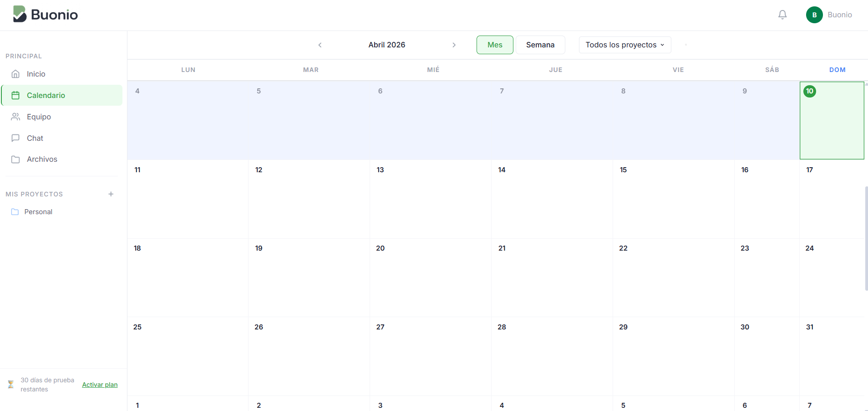Screen dimensions: 868x411
Task: Click the Chat bubble icon
Action: 15,138
